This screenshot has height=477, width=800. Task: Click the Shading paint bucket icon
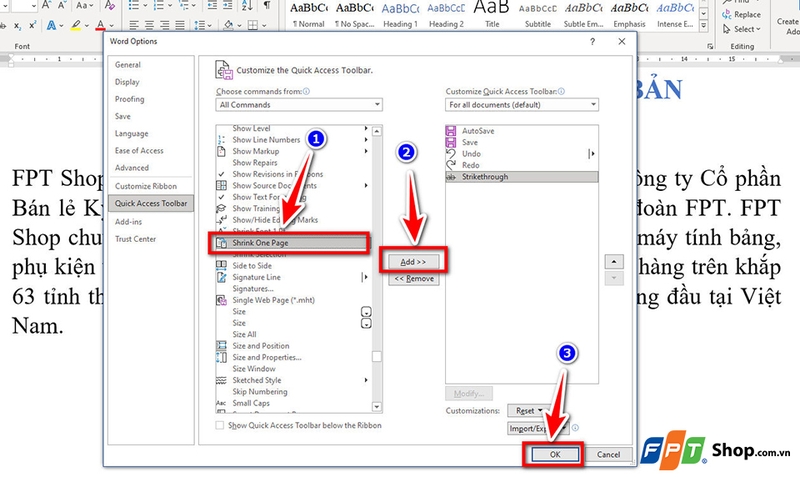(228, 25)
